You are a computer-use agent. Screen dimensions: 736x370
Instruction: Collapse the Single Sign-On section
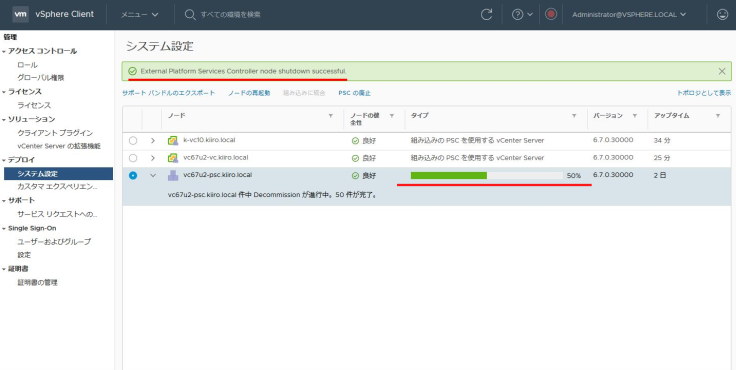(x=4, y=229)
